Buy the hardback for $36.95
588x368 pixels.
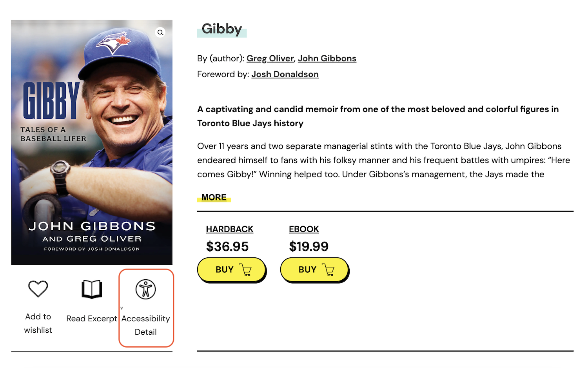click(225, 270)
